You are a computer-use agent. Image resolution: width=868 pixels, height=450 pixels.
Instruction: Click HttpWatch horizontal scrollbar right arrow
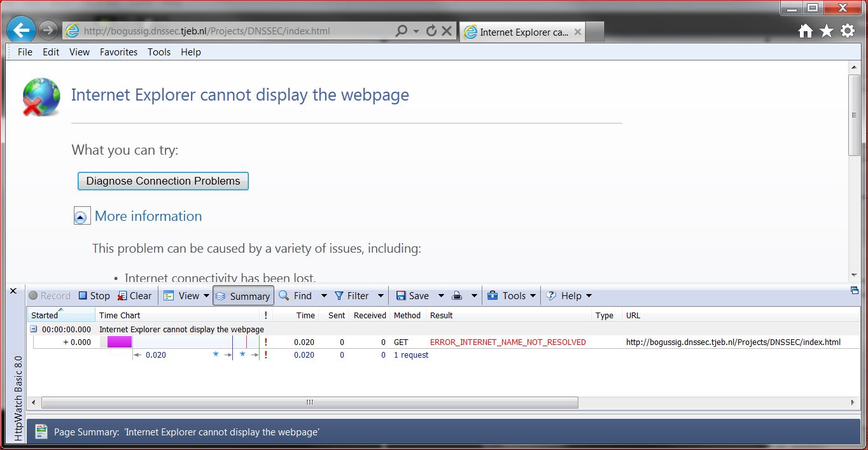[x=853, y=402]
